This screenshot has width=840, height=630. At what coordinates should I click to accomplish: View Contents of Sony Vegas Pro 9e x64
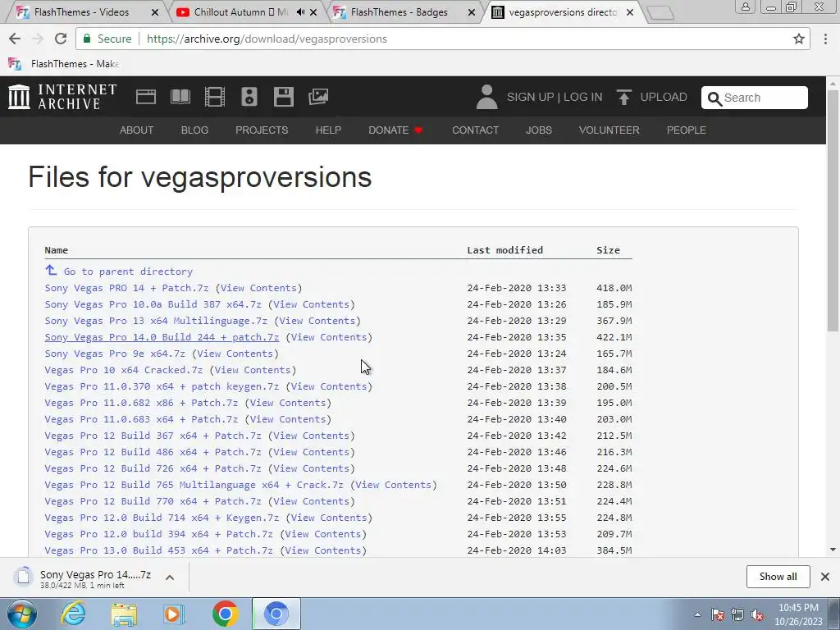pos(235,354)
